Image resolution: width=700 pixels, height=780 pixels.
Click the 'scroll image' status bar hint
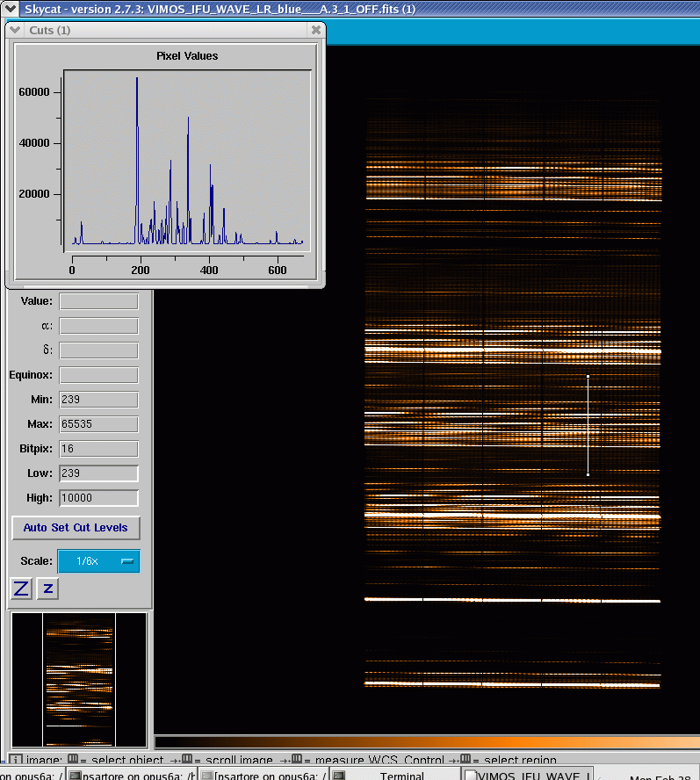coord(239,760)
